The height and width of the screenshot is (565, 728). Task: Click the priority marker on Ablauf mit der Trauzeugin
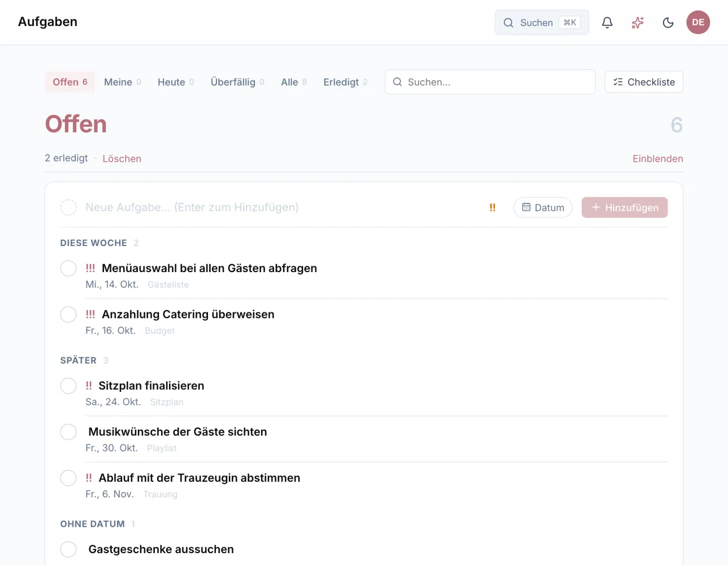click(x=89, y=478)
